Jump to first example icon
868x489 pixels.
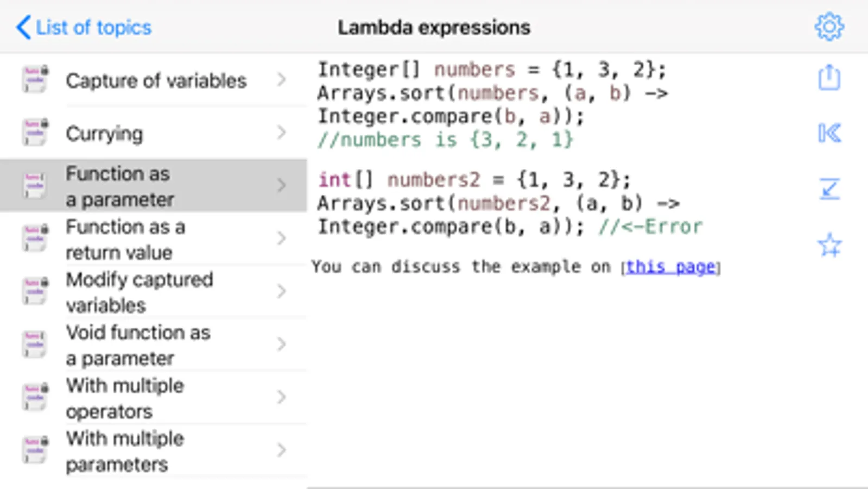pyautogui.click(x=829, y=133)
